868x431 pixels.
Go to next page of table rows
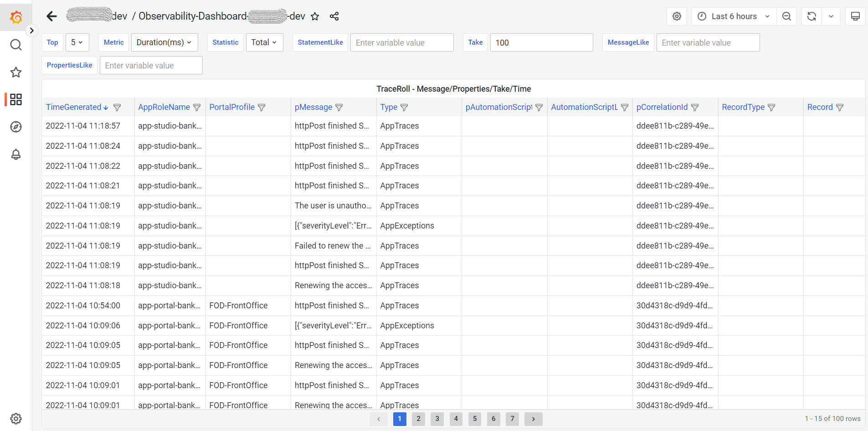[x=533, y=419]
